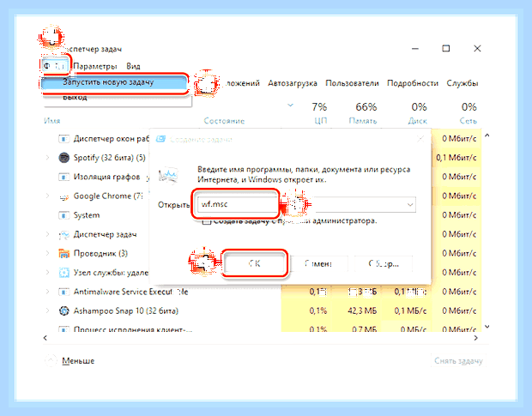Screen dimensions: 532x416
Task: Check the administrator rights checkbox
Action: coord(206,221)
